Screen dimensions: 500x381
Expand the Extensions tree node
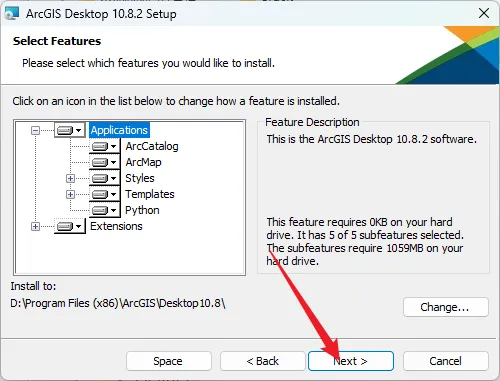point(35,226)
